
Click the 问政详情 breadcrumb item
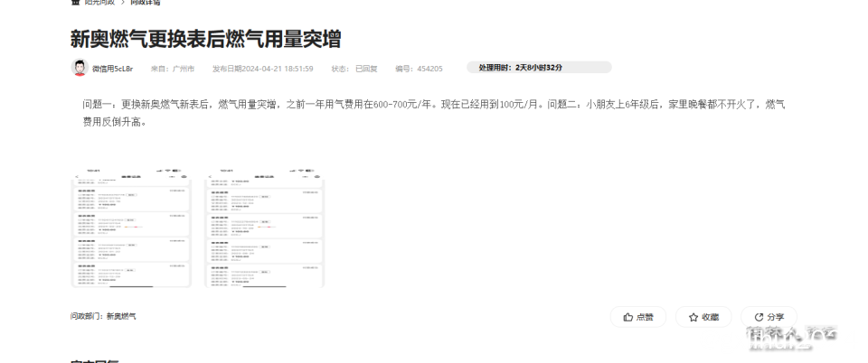click(x=145, y=2)
